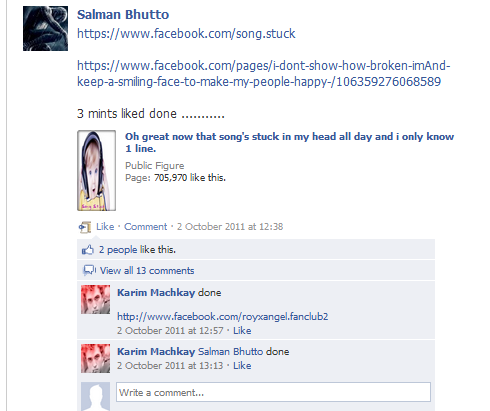Open the facebook.com/song.stuck link

pyautogui.click(x=186, y=34)
